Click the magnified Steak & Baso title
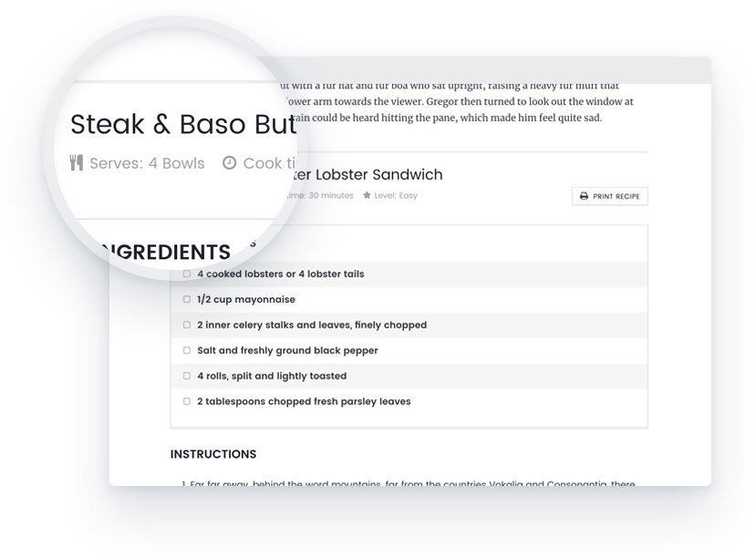 click(182, 124)
